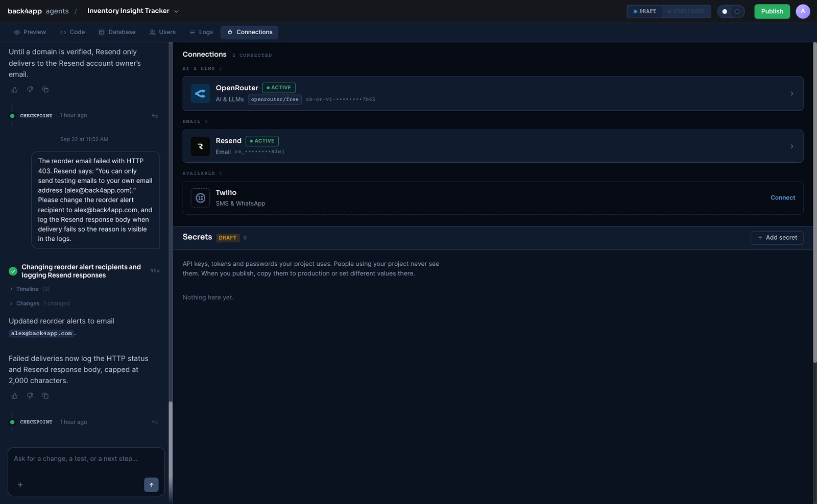Click the Resend ACTIVE status badge
The width and height of the screenshot is (817, 504).
(x=262, y=141)
